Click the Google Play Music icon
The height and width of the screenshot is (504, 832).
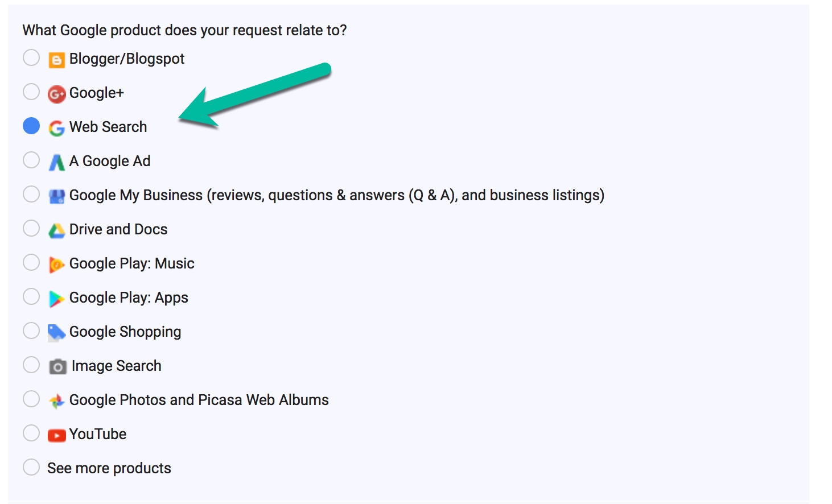coord(56,263)
